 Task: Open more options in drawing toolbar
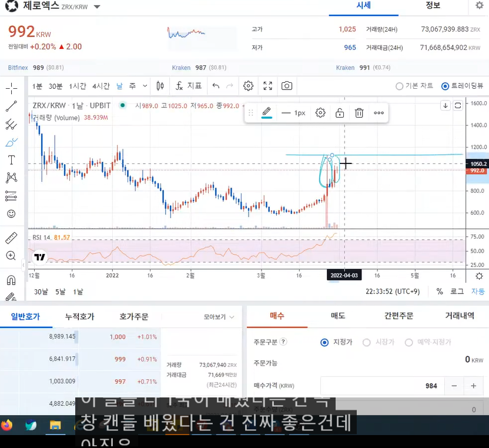379,113
